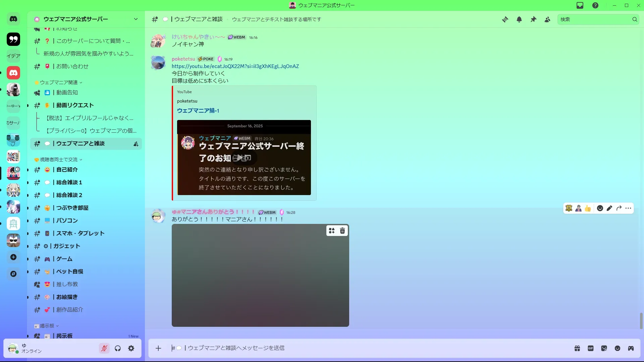Delete attachment using the trash icon
The image size is (644, 362).
(x=342, y=231)
